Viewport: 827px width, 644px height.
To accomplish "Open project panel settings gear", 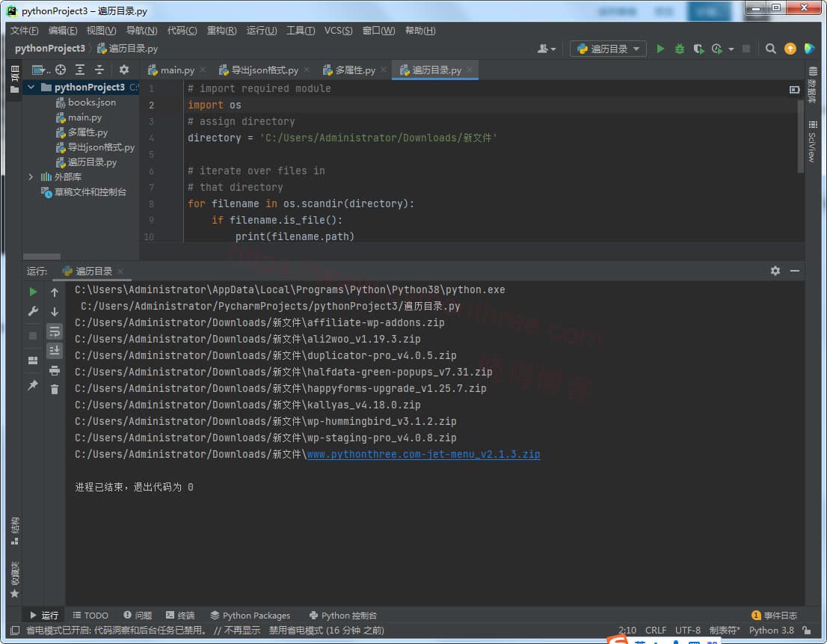I will (124, 70).
